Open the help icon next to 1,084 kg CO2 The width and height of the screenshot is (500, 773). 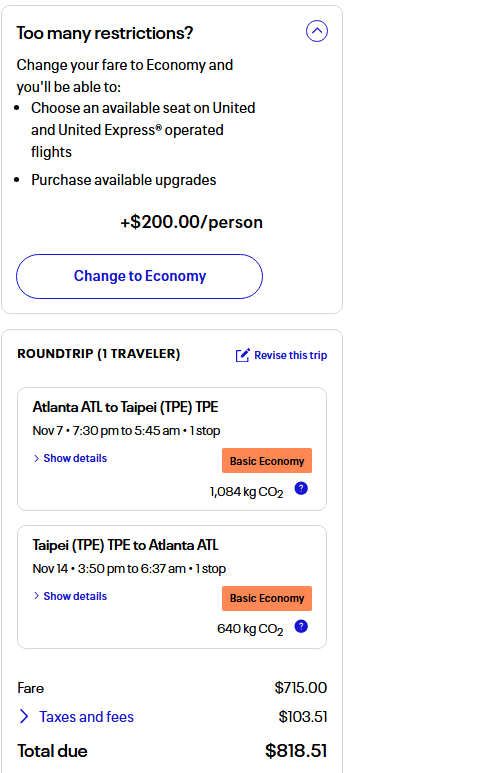(301, 489)
